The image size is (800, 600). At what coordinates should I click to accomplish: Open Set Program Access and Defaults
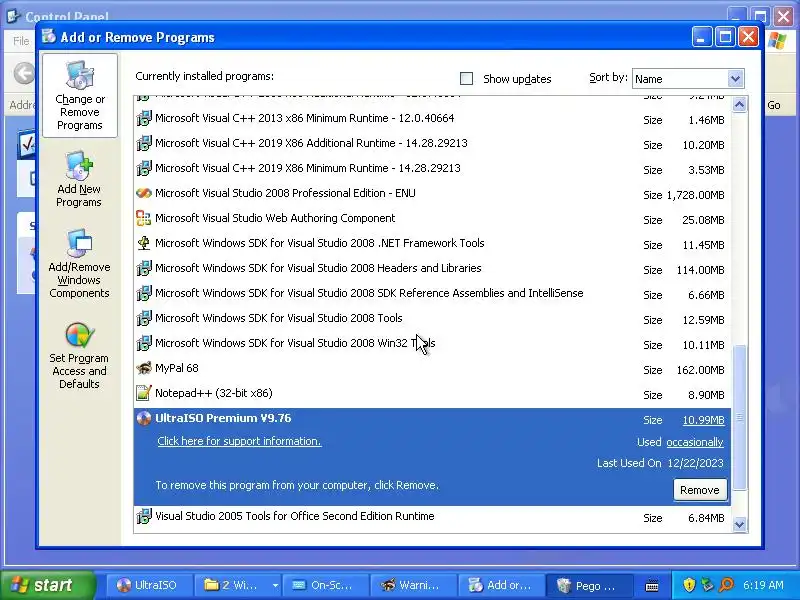coord(79,356)
